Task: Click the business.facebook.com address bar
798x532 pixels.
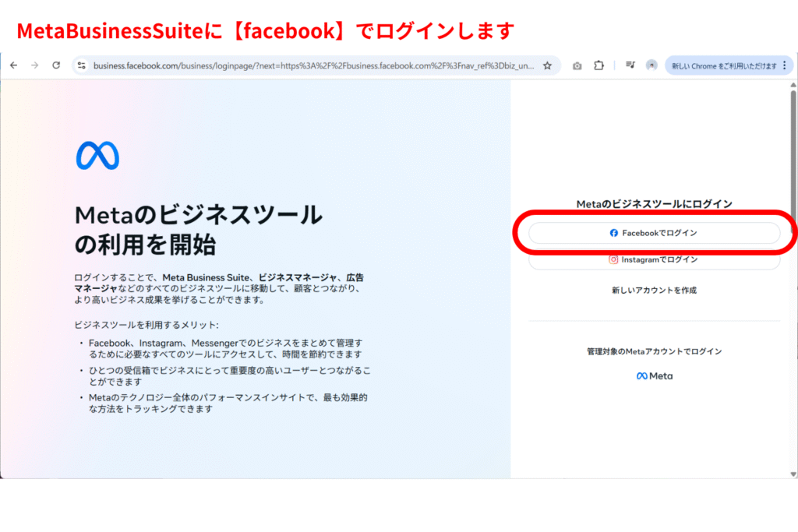Action: click(312, 66)
